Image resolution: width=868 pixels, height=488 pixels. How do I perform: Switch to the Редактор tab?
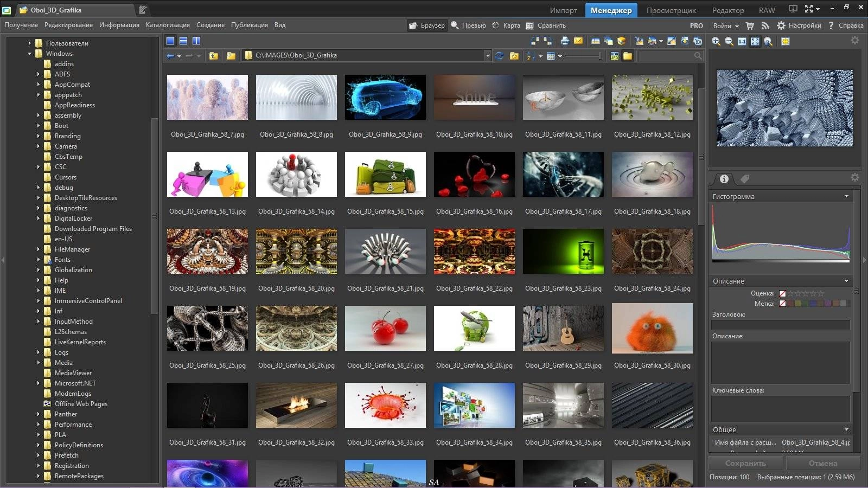(x=728, y=10)
